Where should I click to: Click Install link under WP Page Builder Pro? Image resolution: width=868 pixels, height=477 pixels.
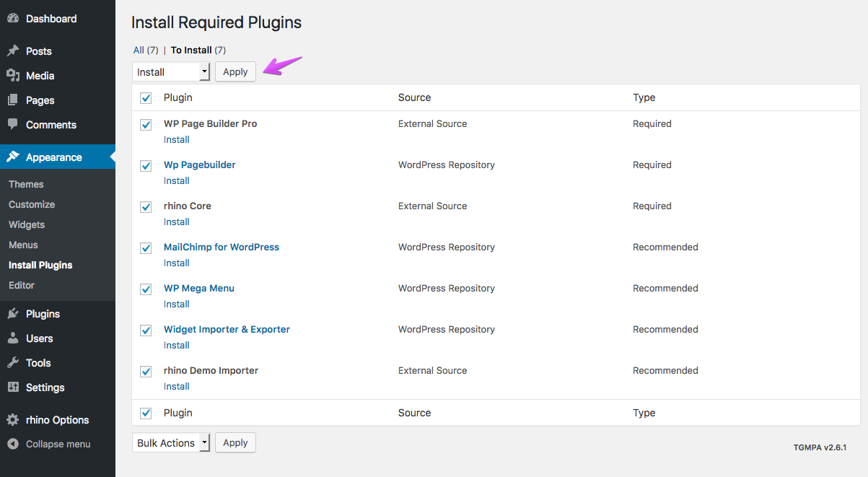click(x=177, y=140)
